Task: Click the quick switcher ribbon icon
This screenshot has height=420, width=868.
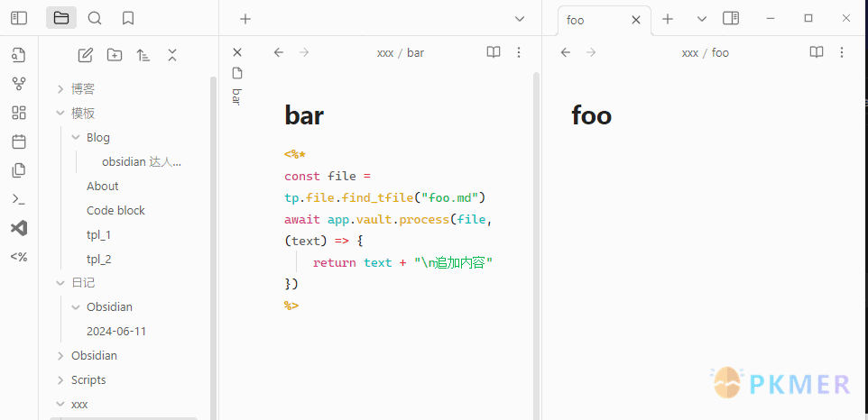Action: (19, 55)
